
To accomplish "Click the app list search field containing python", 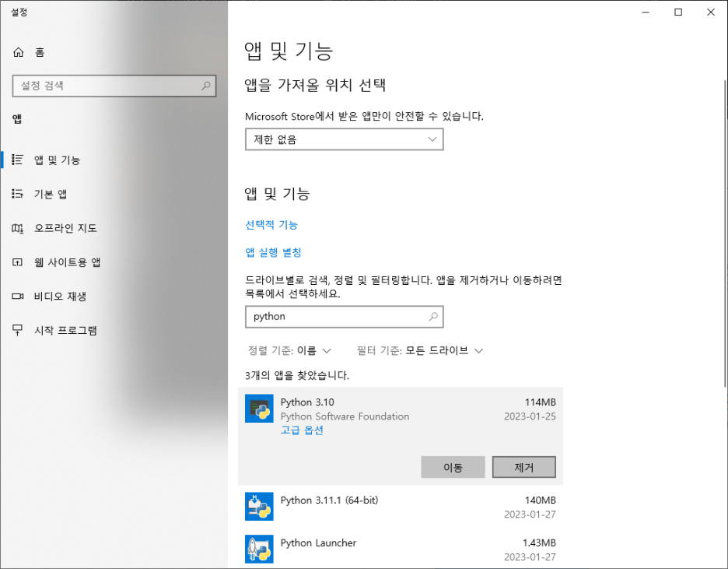I will 344,316.
